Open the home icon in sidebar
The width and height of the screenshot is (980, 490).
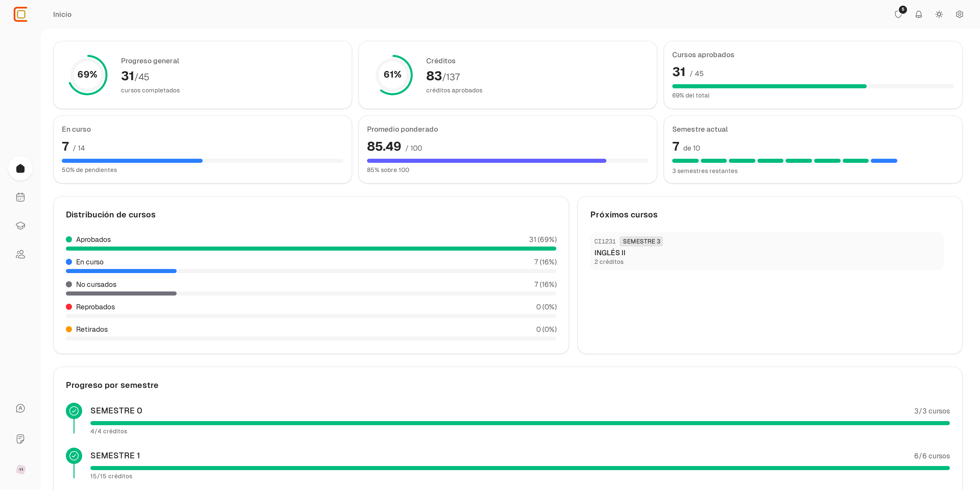(x=20, y=168)
